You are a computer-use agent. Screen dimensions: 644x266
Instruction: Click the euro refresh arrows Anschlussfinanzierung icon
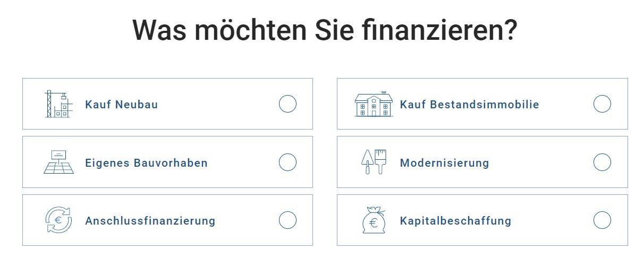[58, 220]
